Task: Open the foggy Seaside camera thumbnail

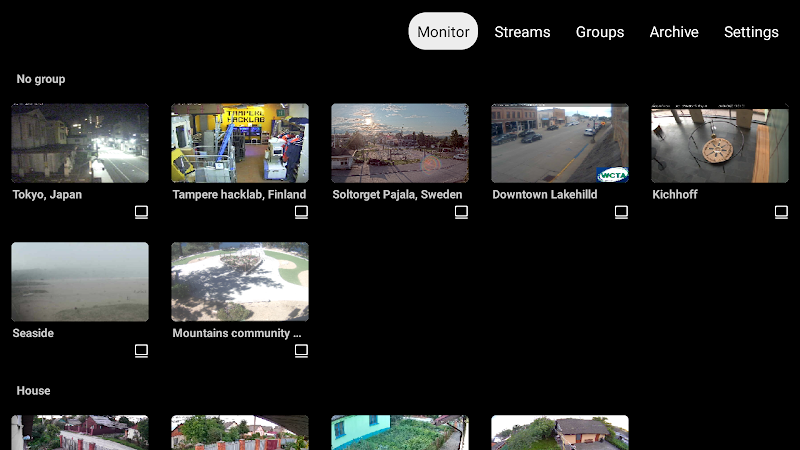Action: [80, 282]
